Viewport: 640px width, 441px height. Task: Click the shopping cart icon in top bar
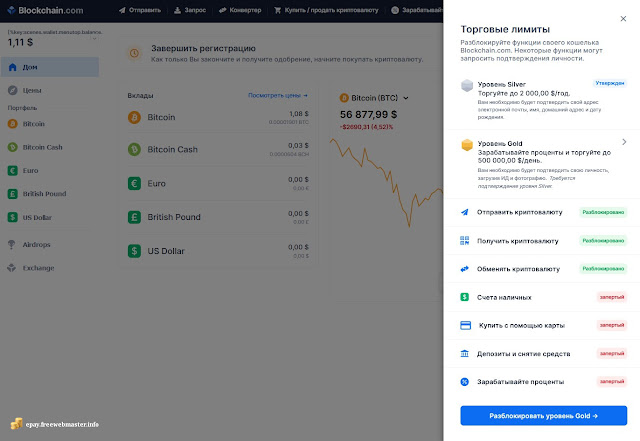click(x=278, y=10)
